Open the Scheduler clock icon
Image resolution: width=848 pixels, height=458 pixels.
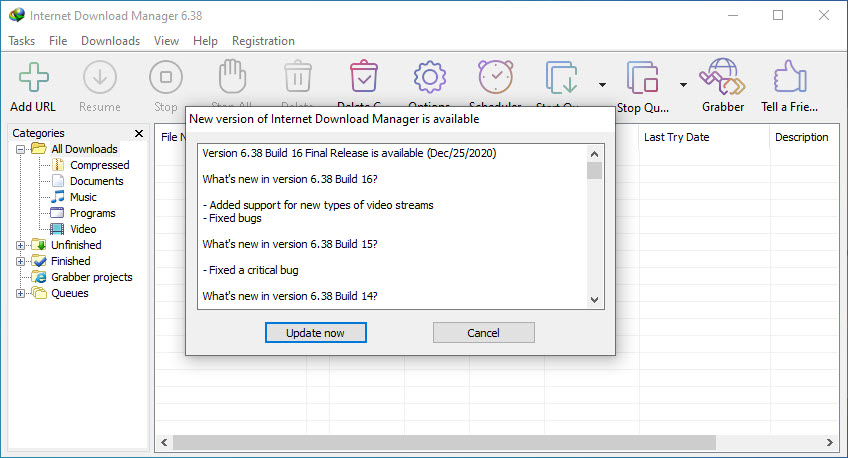495,77
